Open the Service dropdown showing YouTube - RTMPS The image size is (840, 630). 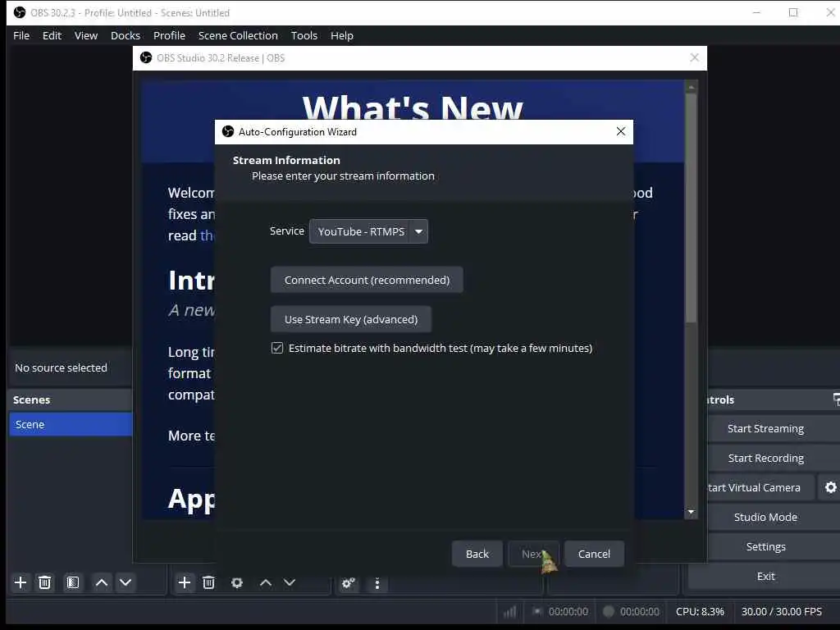[x=368, y=231]
